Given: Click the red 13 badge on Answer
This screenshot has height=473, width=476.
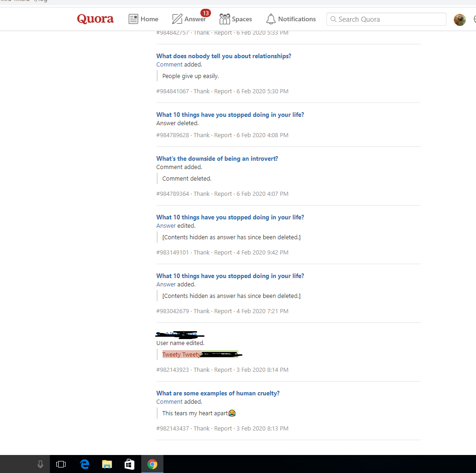Looking at the screenshot, I should click(205, 13).
